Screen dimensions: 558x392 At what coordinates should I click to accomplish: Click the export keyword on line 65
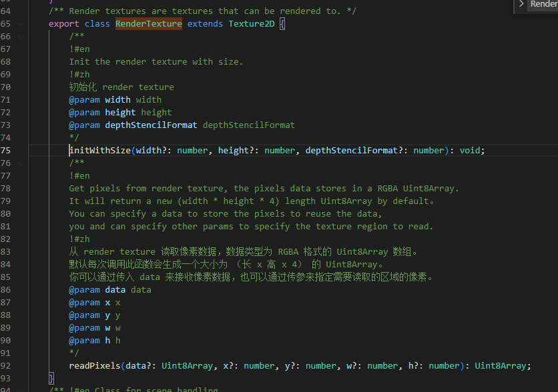[x=64, y=24]
